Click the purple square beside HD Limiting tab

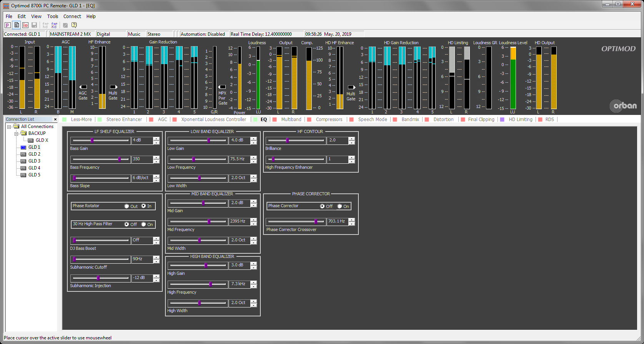point(502,120)
